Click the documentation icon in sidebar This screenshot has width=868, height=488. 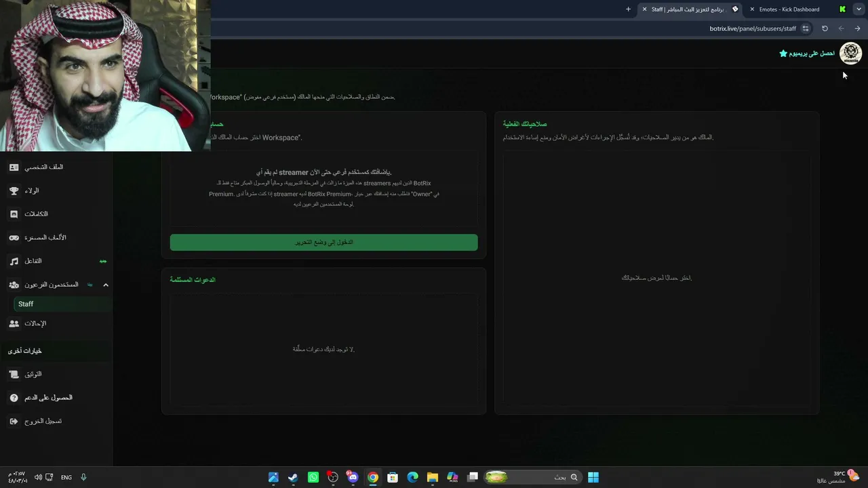pos(14,374)
